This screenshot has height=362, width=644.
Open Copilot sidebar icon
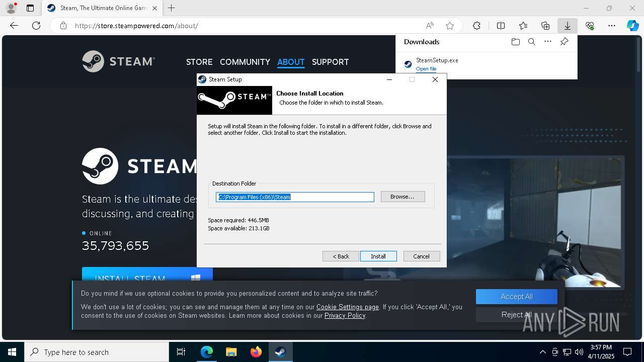(x=633, y=26)
